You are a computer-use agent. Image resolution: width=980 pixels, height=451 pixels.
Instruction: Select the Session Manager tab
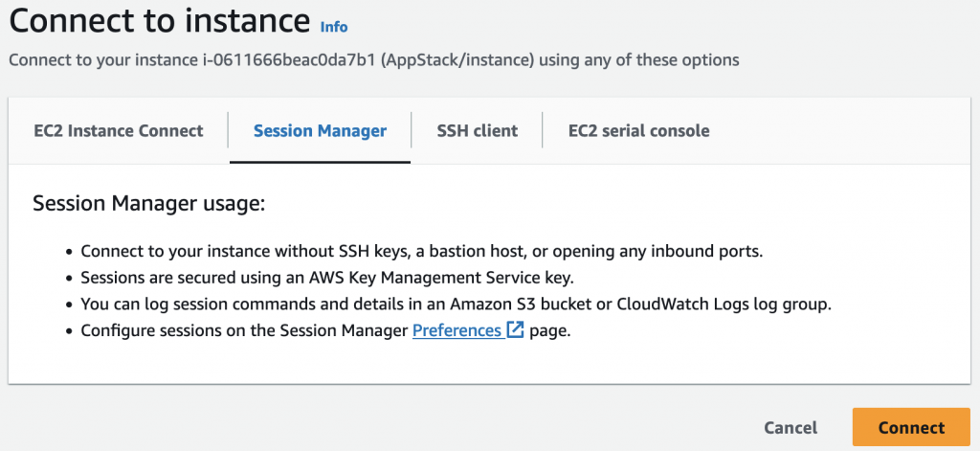[x=320, y=130]
